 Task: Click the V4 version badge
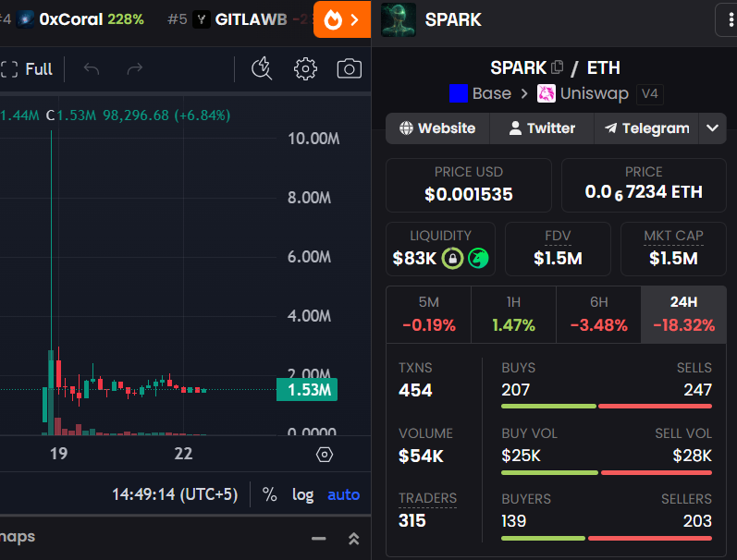(x=649, y=93)
